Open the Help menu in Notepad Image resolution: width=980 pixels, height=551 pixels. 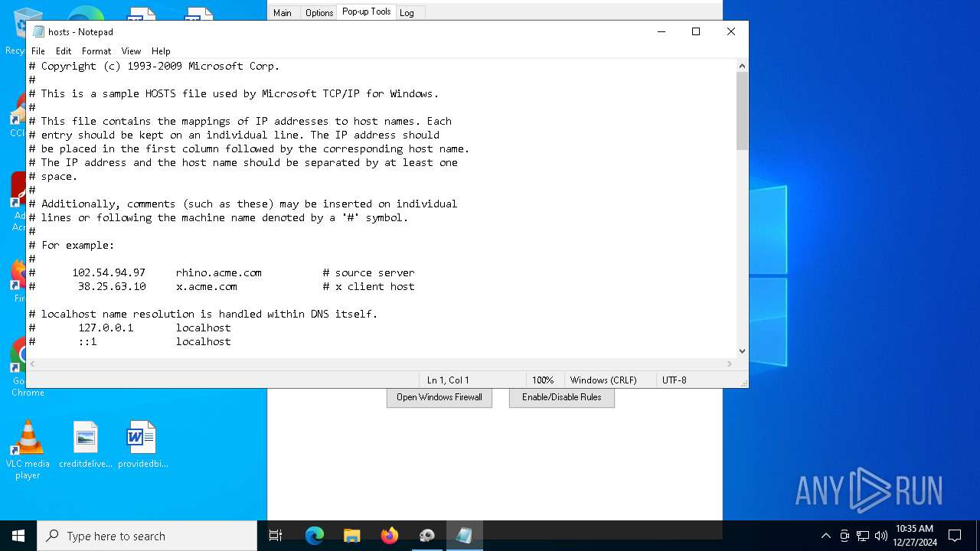click(x=161, y=51)
